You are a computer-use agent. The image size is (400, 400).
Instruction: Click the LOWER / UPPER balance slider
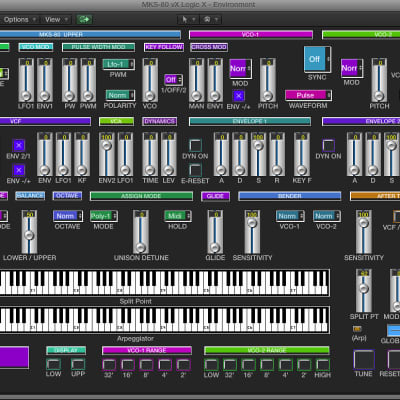point(29,232)
